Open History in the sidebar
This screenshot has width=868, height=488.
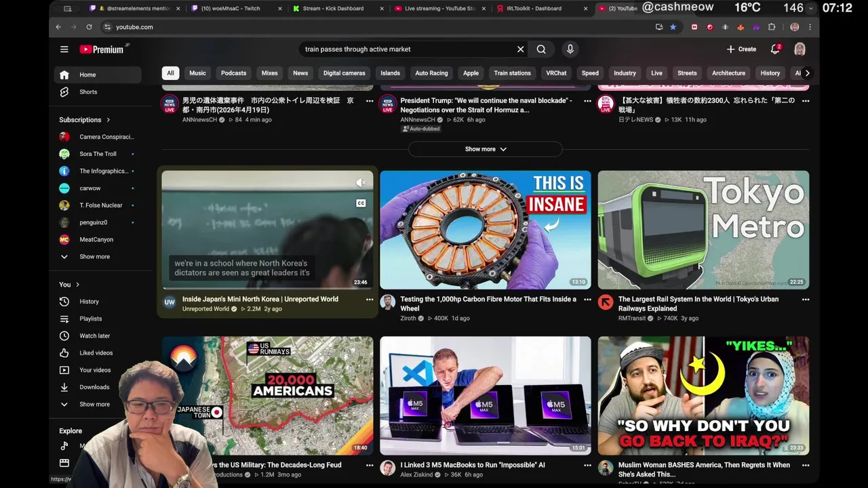[98, 302]
